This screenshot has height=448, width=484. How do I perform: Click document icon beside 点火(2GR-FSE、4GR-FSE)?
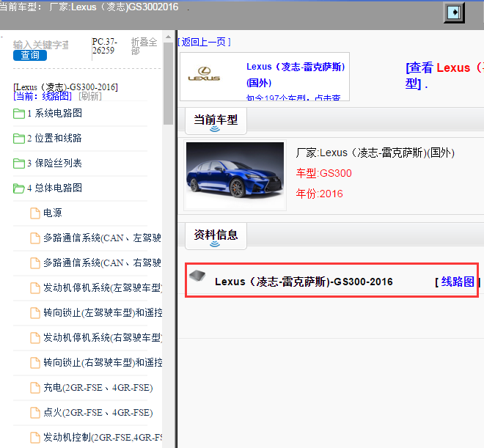tap(35, 413)
